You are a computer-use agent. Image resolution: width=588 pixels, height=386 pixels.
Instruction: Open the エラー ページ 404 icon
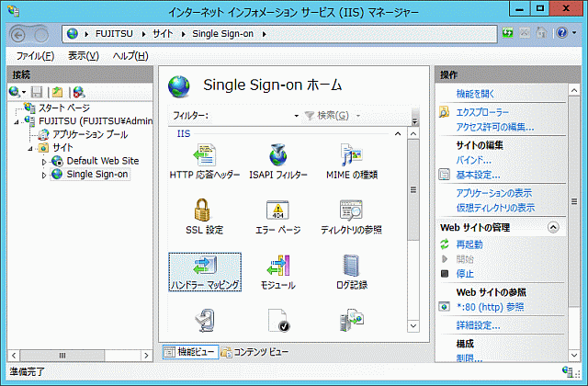click(277, 212)
